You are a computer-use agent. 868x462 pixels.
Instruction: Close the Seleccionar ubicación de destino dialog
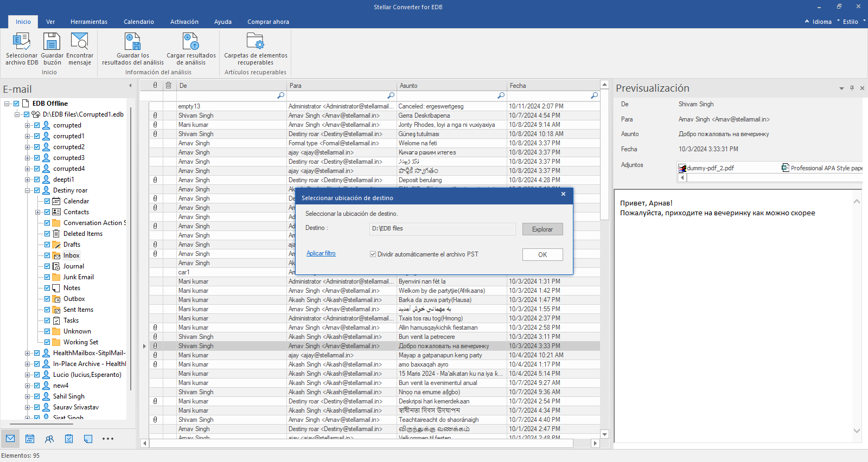[563, 194]
